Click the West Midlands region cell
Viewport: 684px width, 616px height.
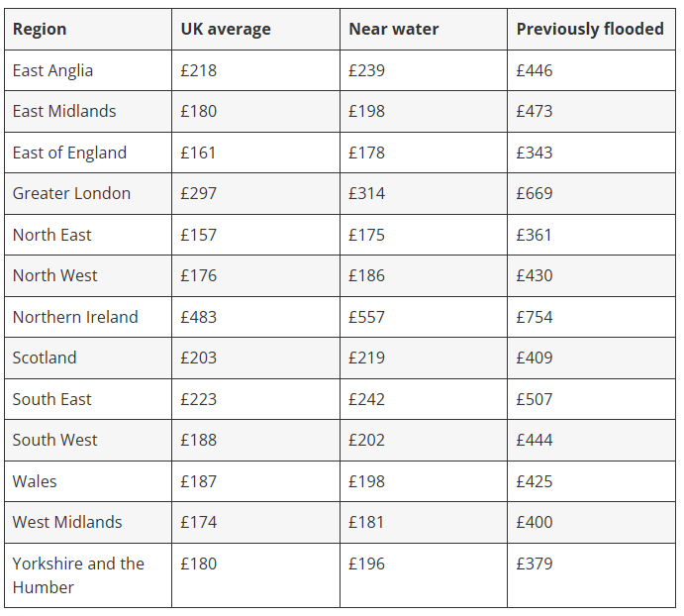[x=67, y=522]
